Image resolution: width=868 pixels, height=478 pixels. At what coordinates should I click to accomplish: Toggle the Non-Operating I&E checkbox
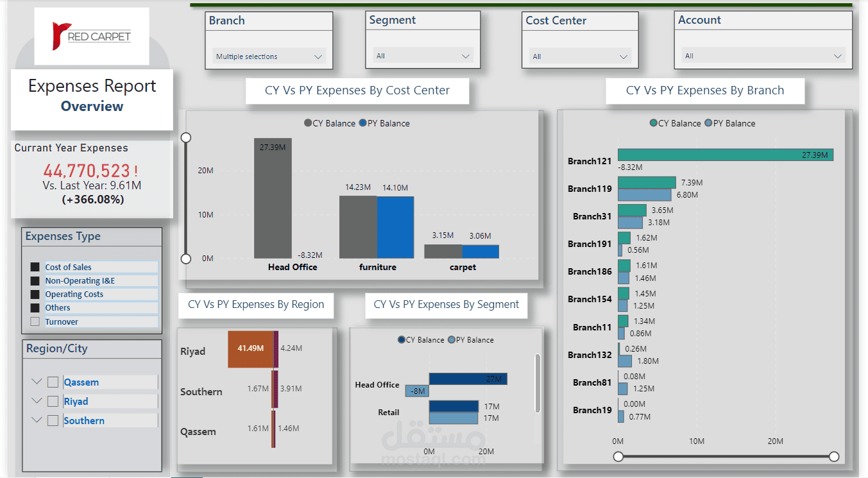(x=35, y=280)
